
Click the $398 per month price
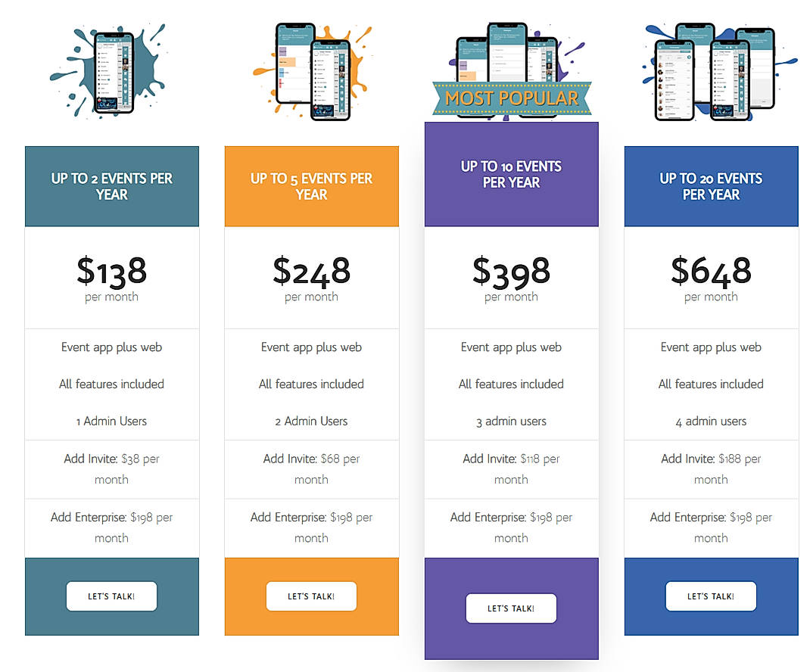click(x=511, y=274)
